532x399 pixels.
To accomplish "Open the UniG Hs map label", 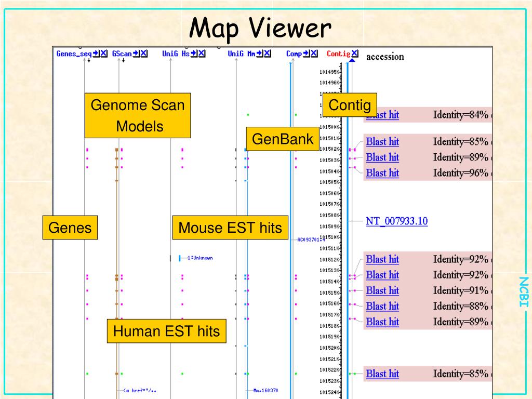I will [176, 54].
